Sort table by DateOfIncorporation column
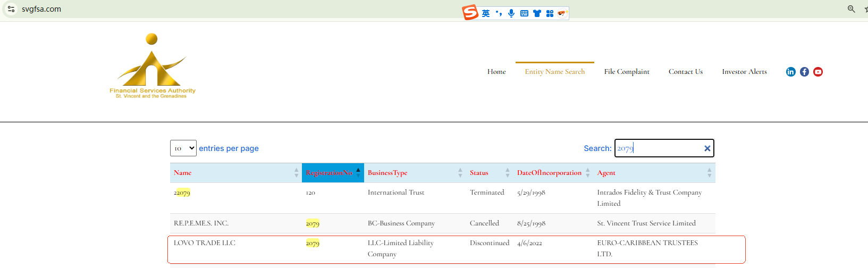Viewport: 868px width, 268px height. coord(549,173)
